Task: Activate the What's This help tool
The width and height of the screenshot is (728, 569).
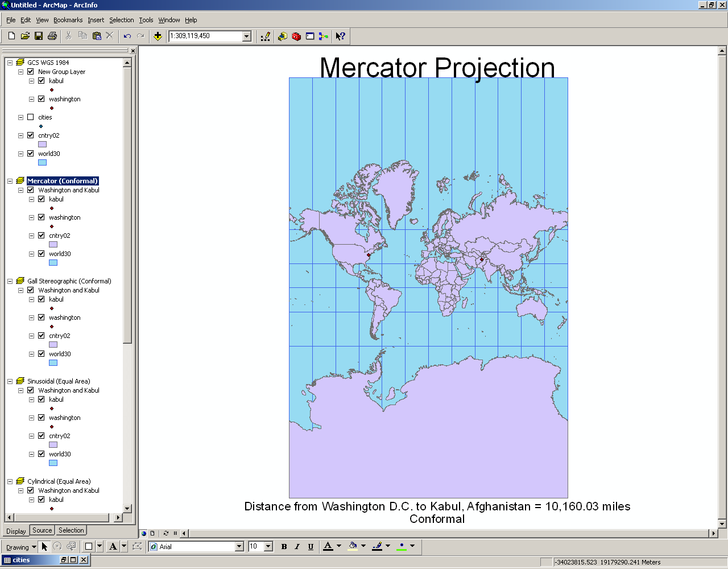Action: tap(340, 36)
